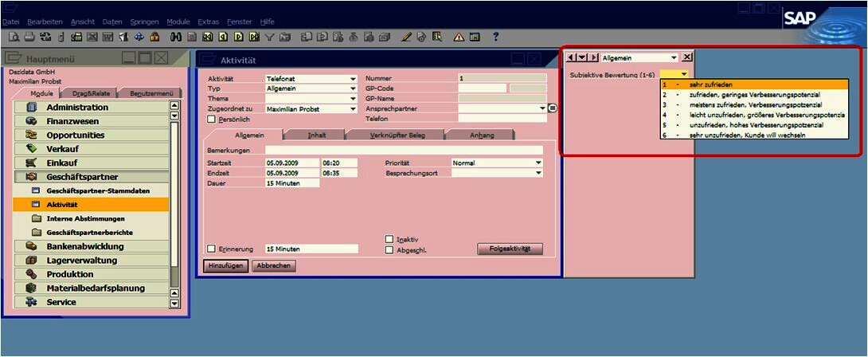
Task: Click the print preview toolbar icon
Action: 14,37
